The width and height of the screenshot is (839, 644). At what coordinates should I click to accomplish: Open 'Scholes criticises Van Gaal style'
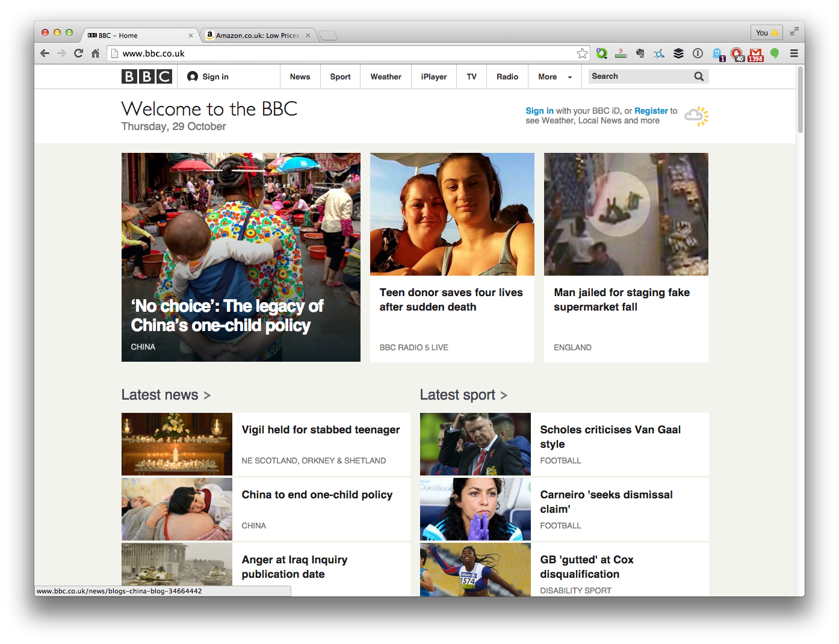point(610,437)
